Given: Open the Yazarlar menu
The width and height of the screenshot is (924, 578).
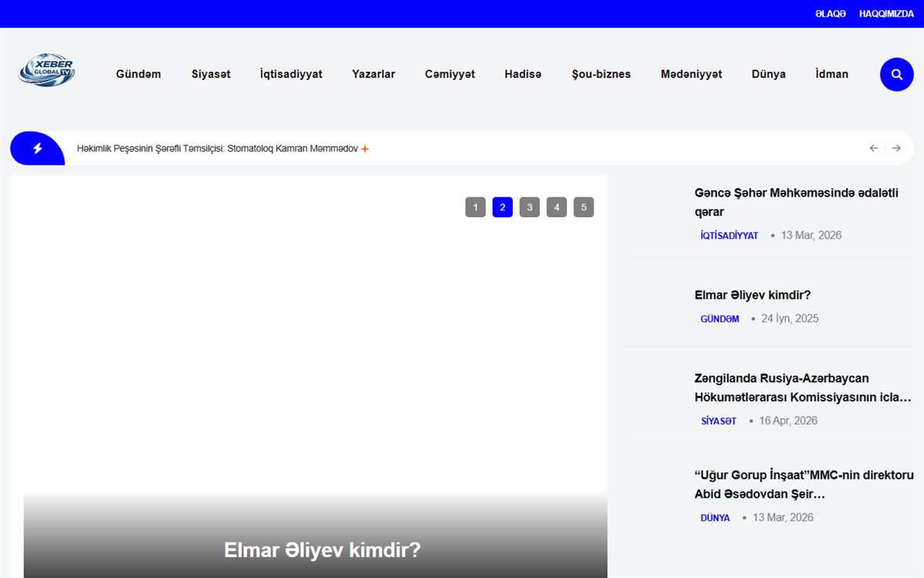Looking at the screenshot, I should (373, 74).
